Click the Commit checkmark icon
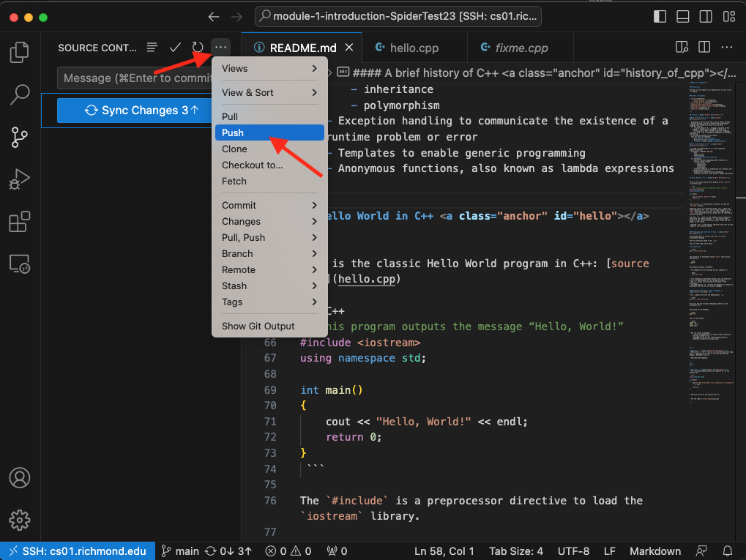Image resolution: width=746 pixels, height=560 pixels. click(x=175, y=47)
